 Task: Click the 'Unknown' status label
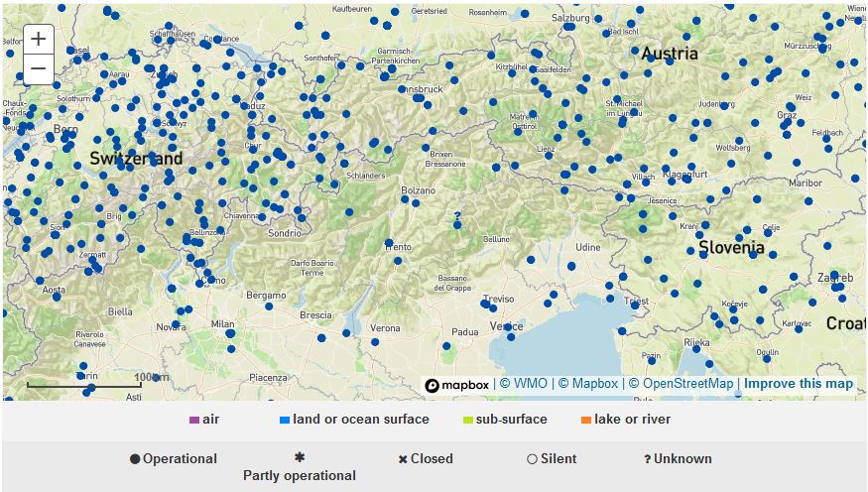(x=682, y=459)
